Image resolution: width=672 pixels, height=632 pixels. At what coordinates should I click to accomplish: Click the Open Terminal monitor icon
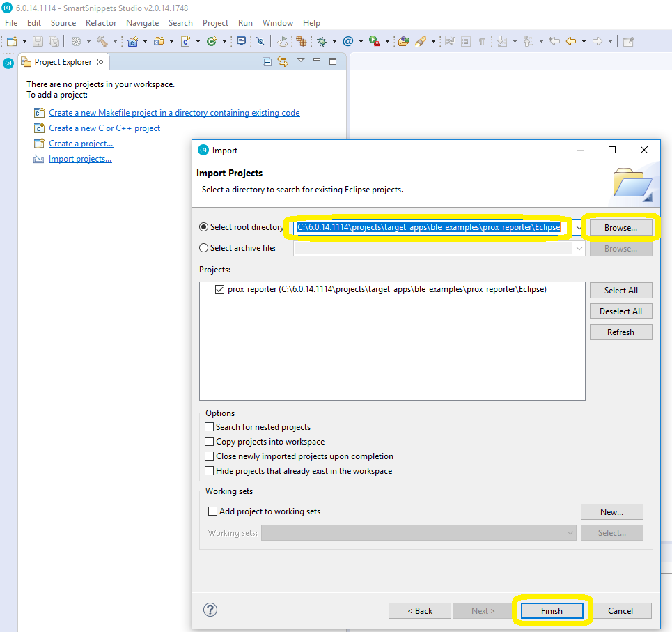coord(241,41)
